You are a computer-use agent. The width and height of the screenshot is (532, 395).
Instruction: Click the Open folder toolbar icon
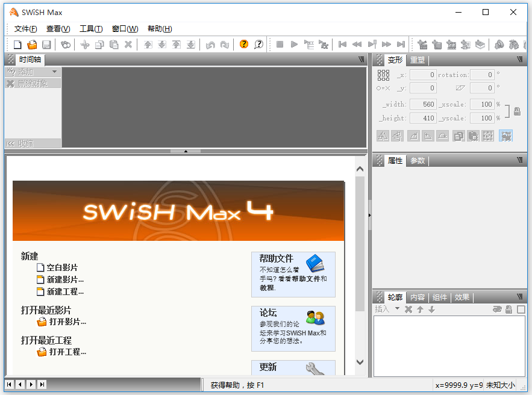point(32,45)
